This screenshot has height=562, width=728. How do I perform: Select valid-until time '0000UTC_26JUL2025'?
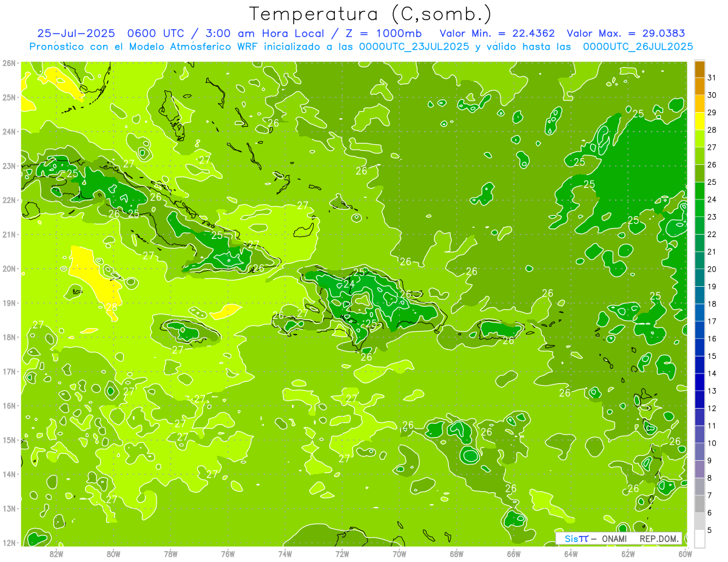pos(638,47)
